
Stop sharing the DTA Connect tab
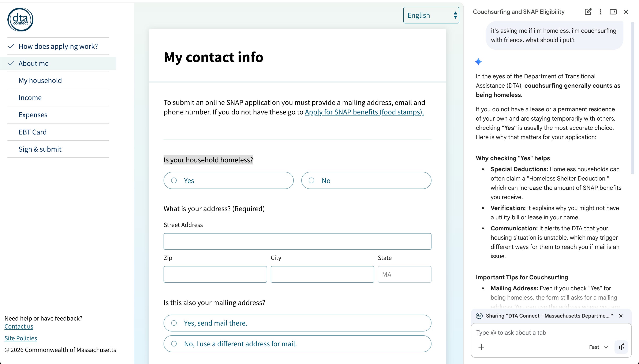click(x=621, y=316)
